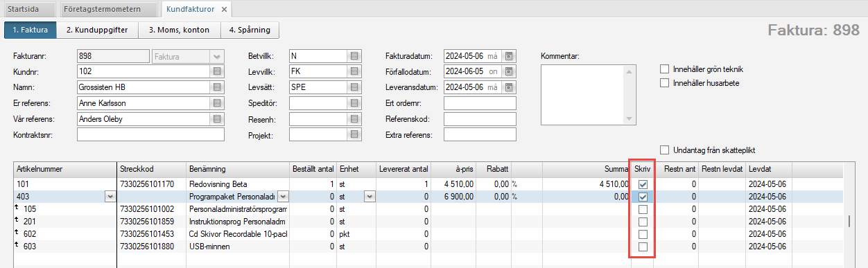Image resolution: width=868 pixels, height=268 pixels.
Task: Open calendar picker for Leveransdatum
Action: click(510, 87)
